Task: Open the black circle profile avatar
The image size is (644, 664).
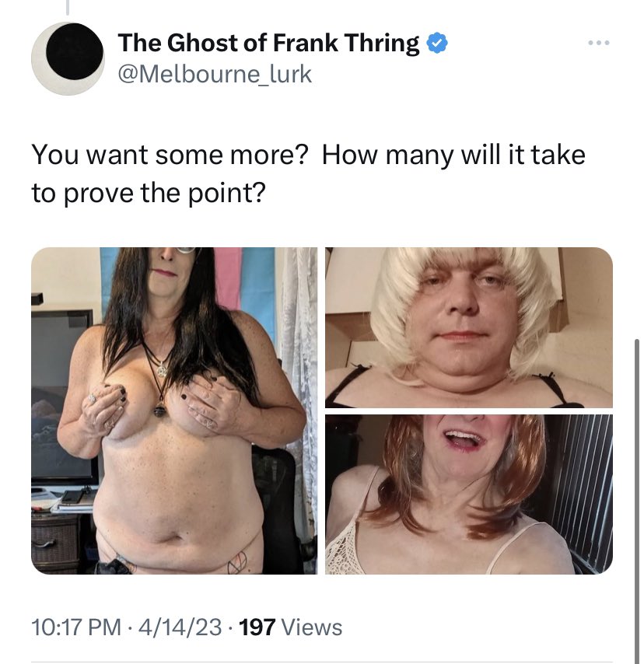Action: click(x=68, y=58)
